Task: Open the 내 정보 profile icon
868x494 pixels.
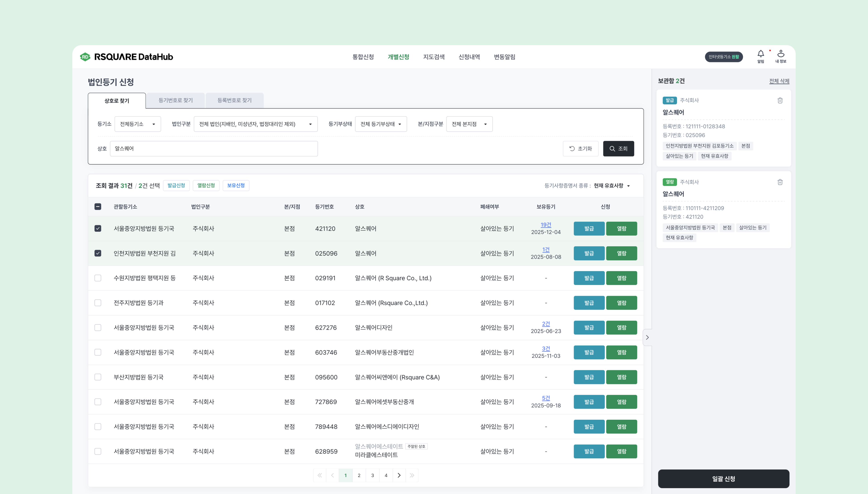Action: (780, 54)
